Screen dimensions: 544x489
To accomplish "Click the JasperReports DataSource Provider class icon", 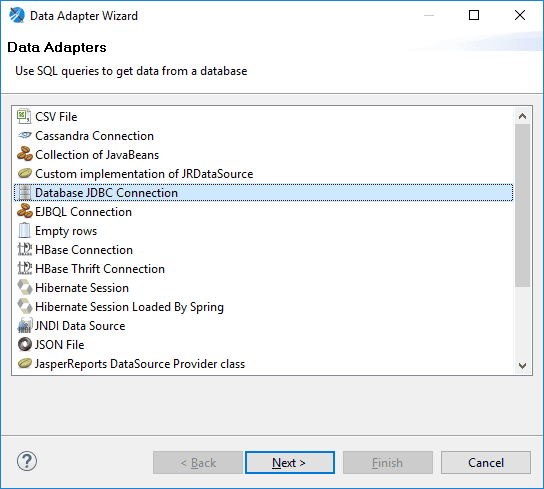I will coord(25,363).
